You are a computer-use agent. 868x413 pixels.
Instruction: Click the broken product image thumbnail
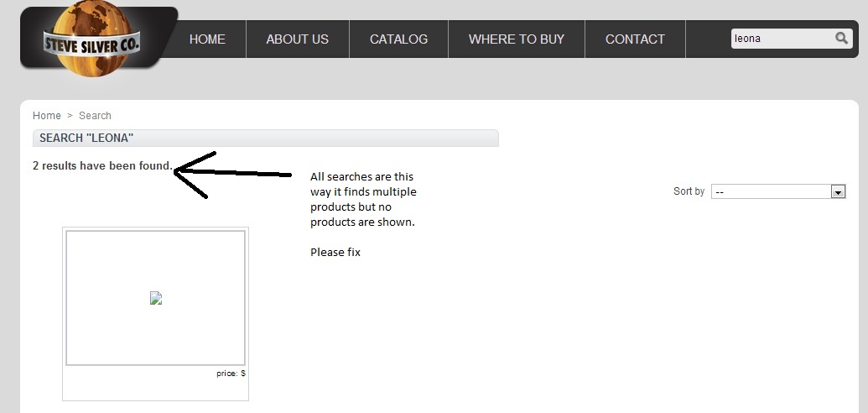tap(155, 298)
